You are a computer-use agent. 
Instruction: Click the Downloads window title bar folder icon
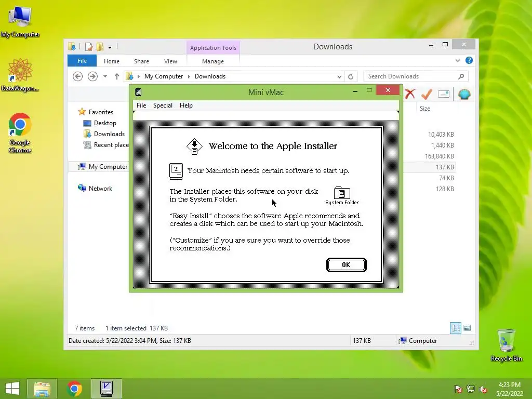point(72,47)
